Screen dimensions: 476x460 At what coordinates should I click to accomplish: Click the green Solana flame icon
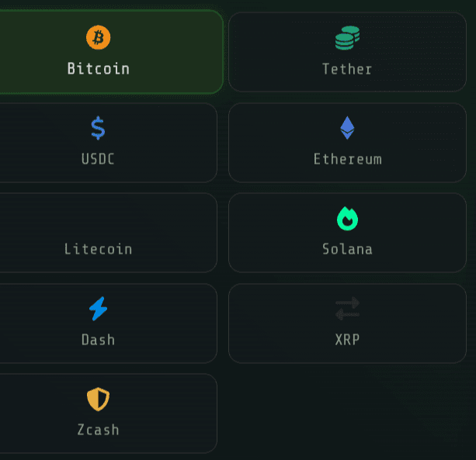tap(347, 219)
